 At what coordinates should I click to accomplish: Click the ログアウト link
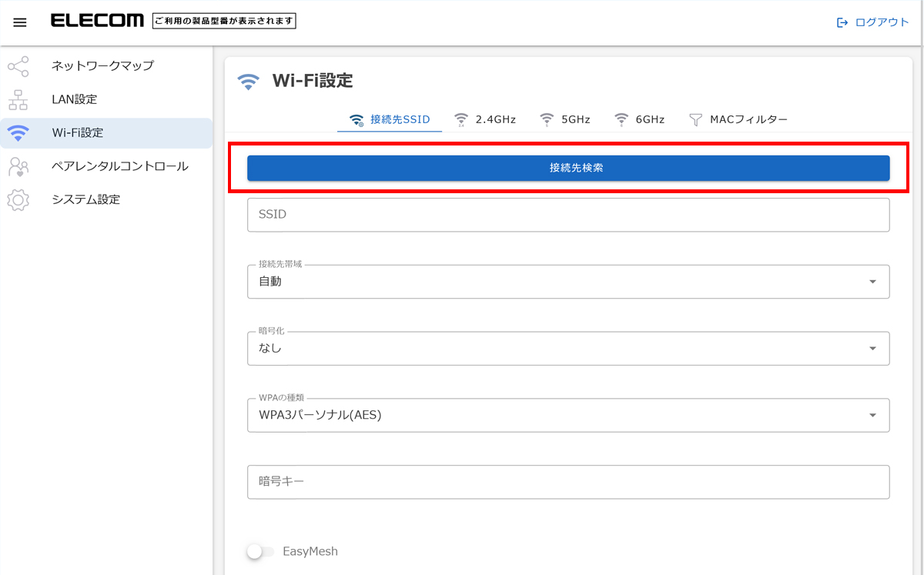point(882,22)
